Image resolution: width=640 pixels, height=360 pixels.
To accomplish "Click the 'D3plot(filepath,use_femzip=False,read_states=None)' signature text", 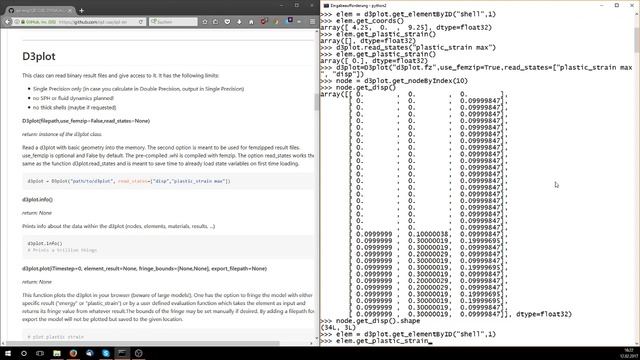I will [x=86, y=121].
